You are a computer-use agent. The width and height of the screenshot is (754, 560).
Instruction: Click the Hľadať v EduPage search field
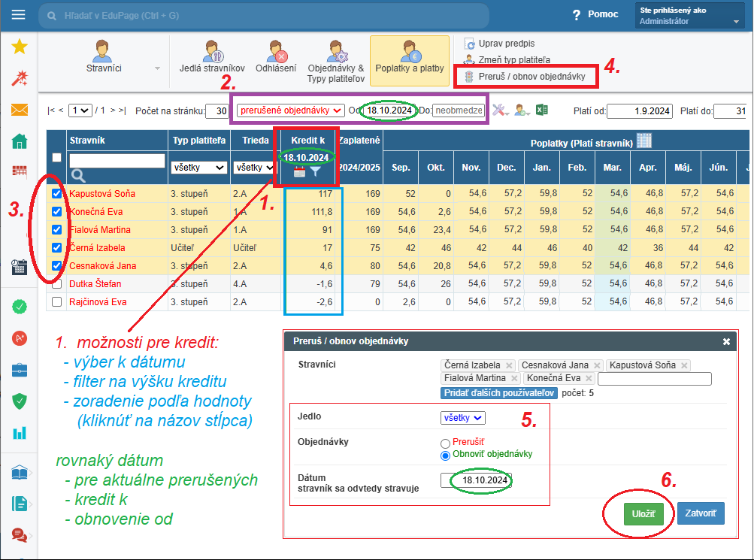pyautogui.click(x=263, y=15)
